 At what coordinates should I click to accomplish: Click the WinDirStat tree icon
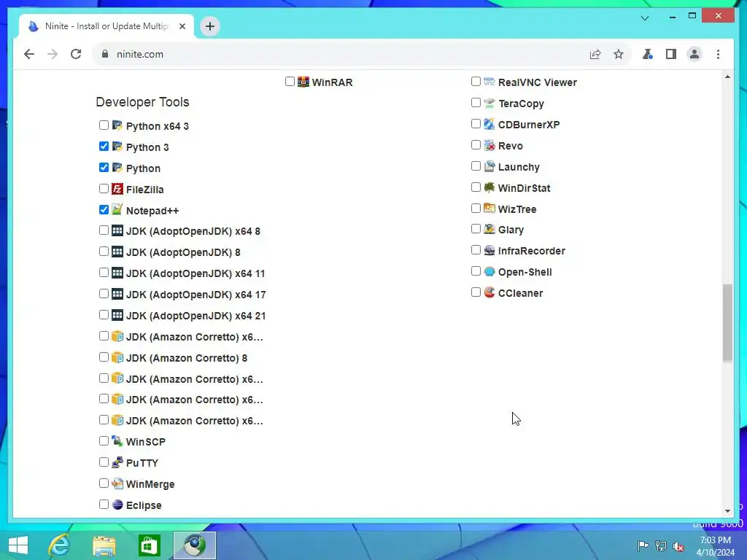[489, 187]
